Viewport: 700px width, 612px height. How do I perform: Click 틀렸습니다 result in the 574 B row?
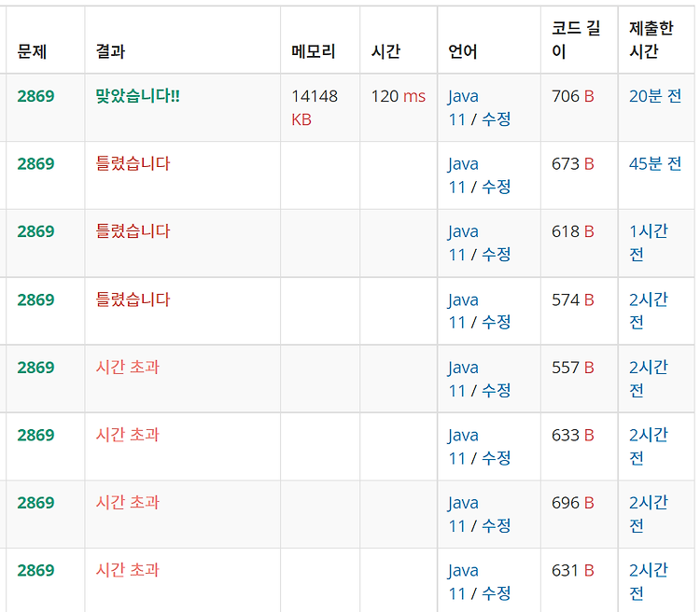(x=133, y=299)
